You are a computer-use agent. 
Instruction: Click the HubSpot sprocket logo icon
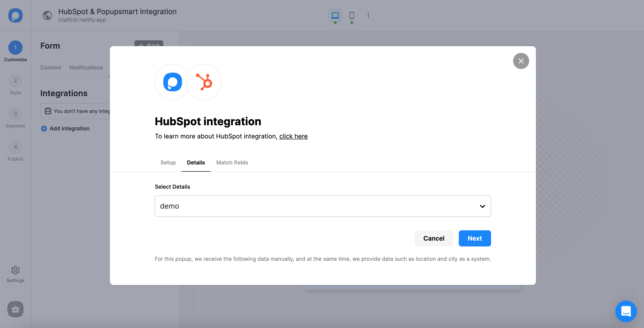(x=204, y=82)
